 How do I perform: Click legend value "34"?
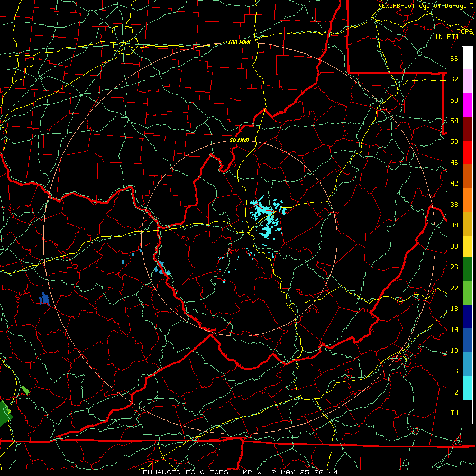454,225
